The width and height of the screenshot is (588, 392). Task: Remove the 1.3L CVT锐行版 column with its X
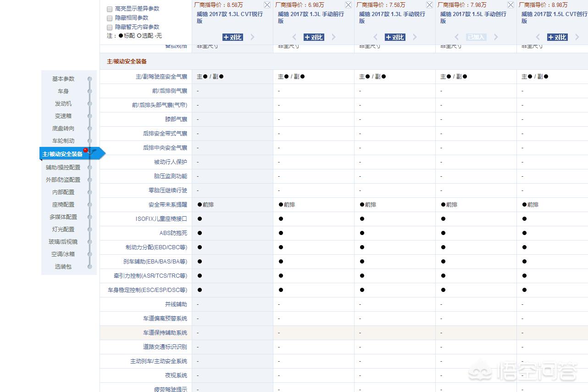coord(267,5)
